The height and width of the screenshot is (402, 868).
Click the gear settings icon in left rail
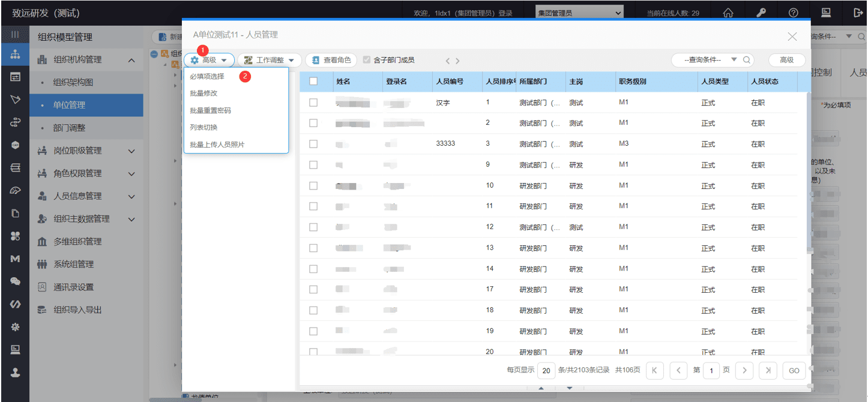tap(15, 327)
